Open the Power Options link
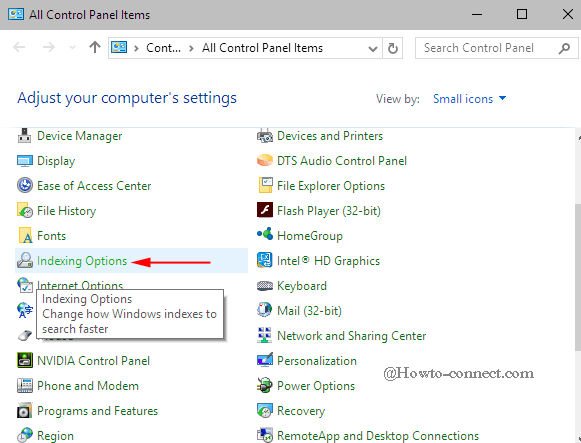Image resolution: width=581 pixels, height=443 pixels. click(316, 386)
